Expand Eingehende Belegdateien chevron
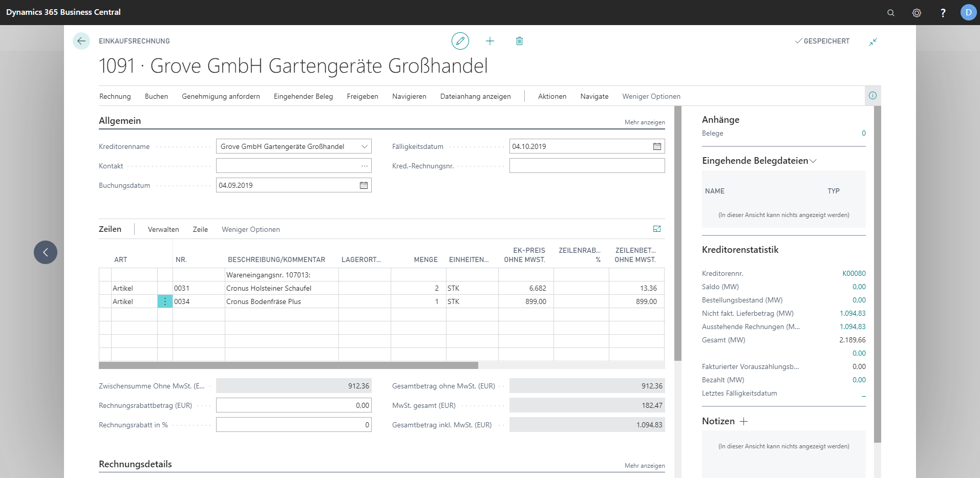The image size is (980, 478). [813, 161]
